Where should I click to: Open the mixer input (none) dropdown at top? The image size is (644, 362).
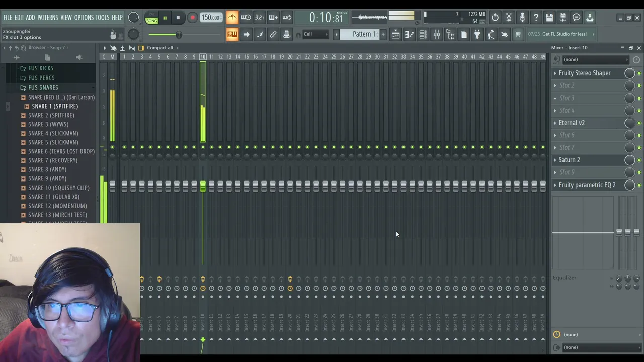[596, 60]
